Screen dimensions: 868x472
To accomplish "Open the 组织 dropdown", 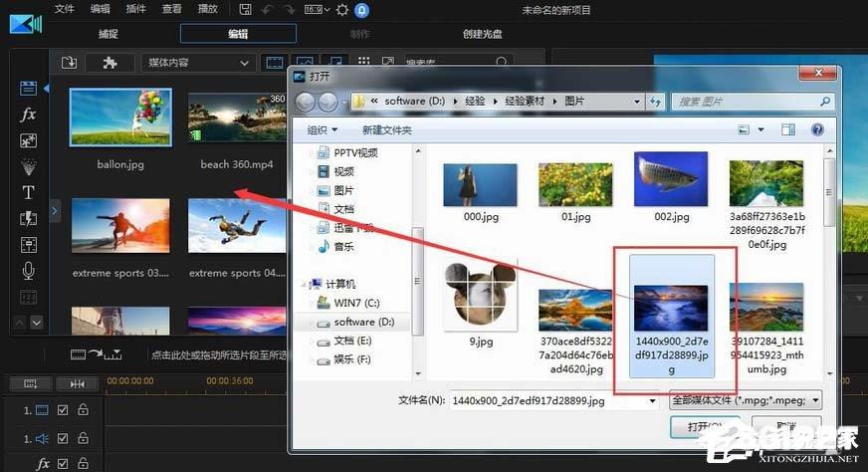I will point(323,130).
